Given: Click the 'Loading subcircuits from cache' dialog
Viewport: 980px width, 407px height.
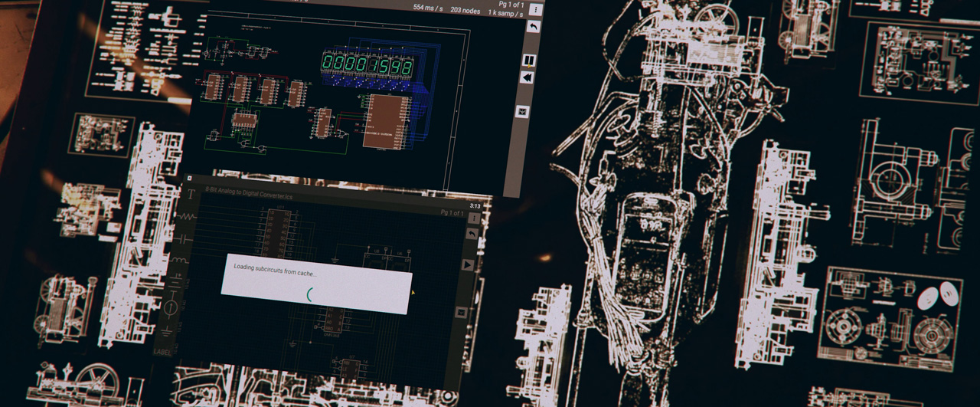Looking at the screenshot, I should (x=316, y=281).
